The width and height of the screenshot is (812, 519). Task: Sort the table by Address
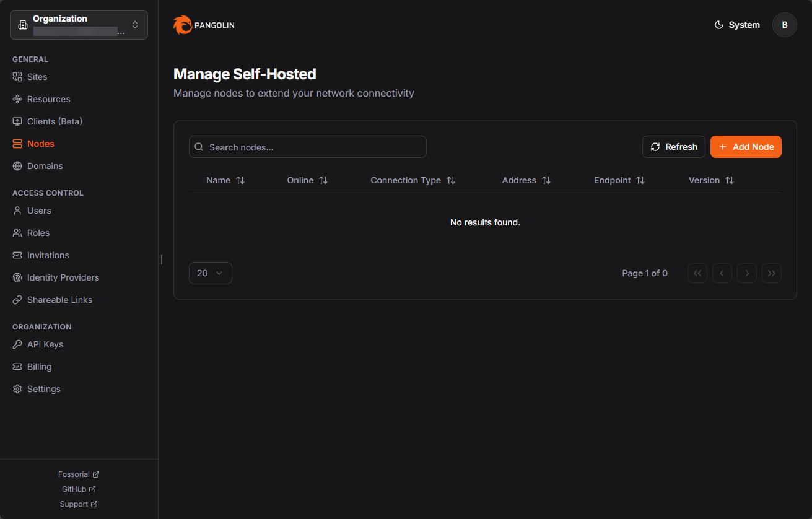click(526, 180)
